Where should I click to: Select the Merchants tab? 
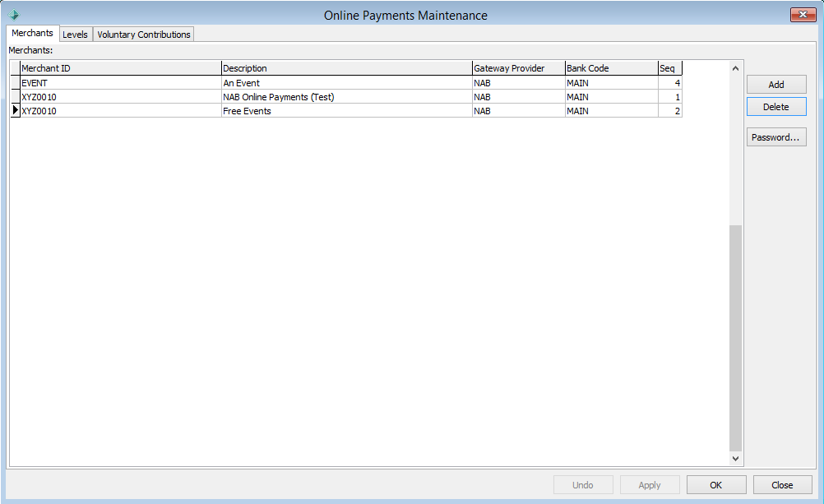(x=32, y=33)
